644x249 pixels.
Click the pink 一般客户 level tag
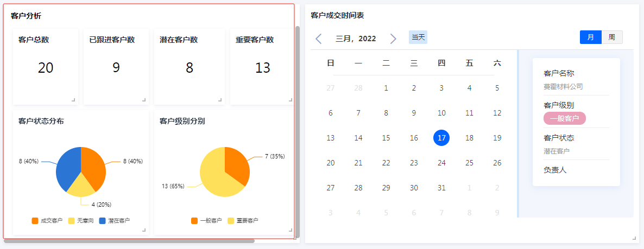(565, 118)
